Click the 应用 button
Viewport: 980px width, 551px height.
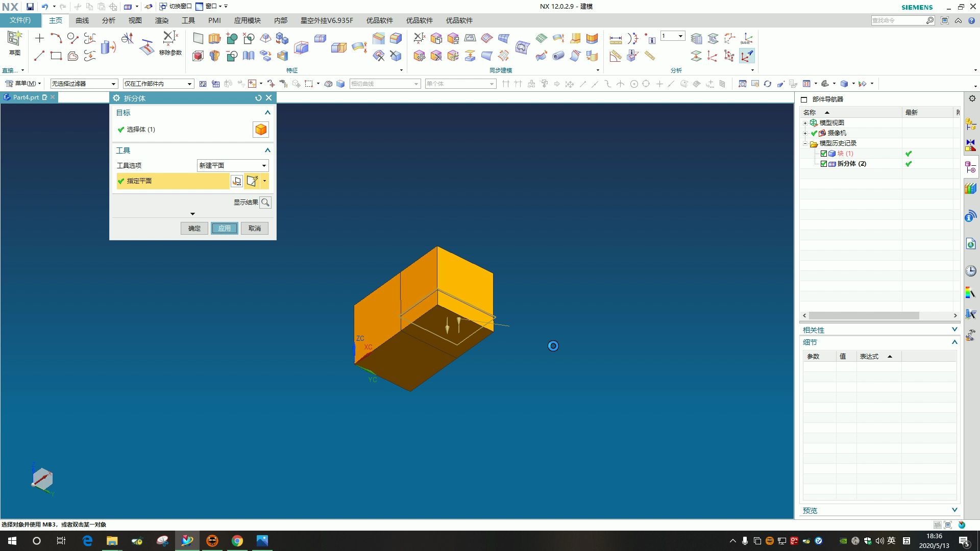[225, 229]
